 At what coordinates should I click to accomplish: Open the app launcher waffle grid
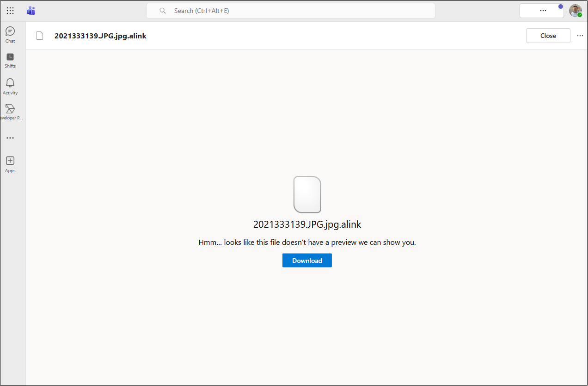pos(10,11)
